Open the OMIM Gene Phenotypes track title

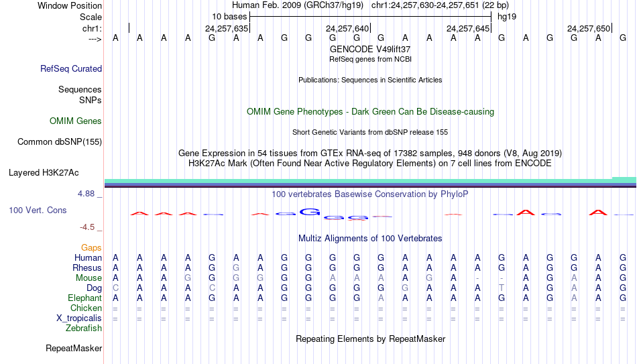370,112
